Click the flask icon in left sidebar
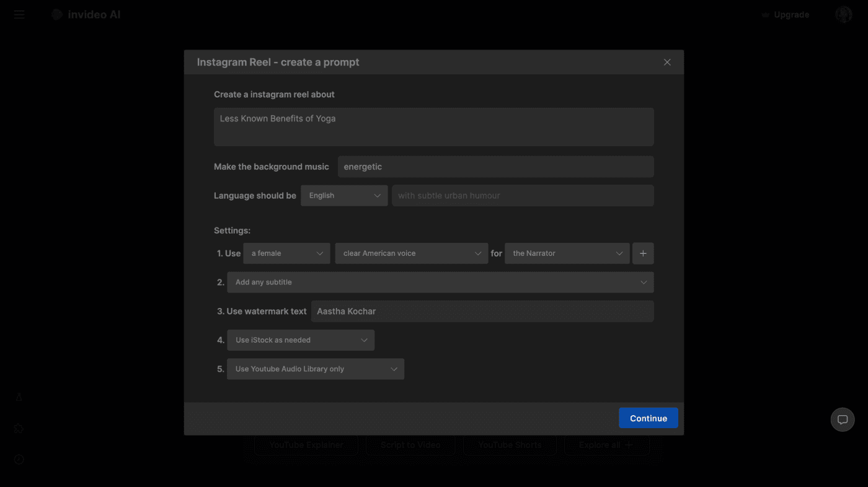The width and height of the screenshot is (868, 487). [19, 397]
